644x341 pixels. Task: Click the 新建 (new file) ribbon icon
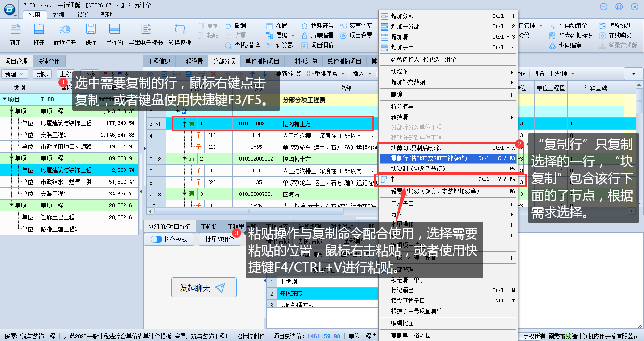(15, 29)
